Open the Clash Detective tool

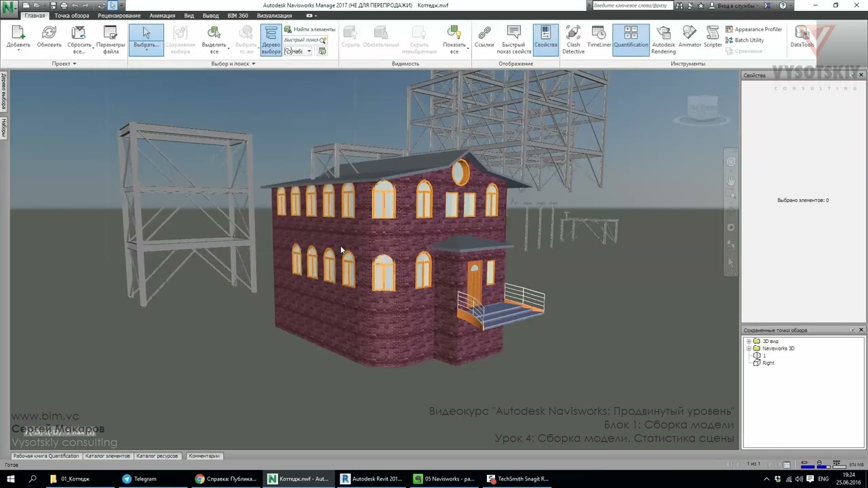pos(573,39)
